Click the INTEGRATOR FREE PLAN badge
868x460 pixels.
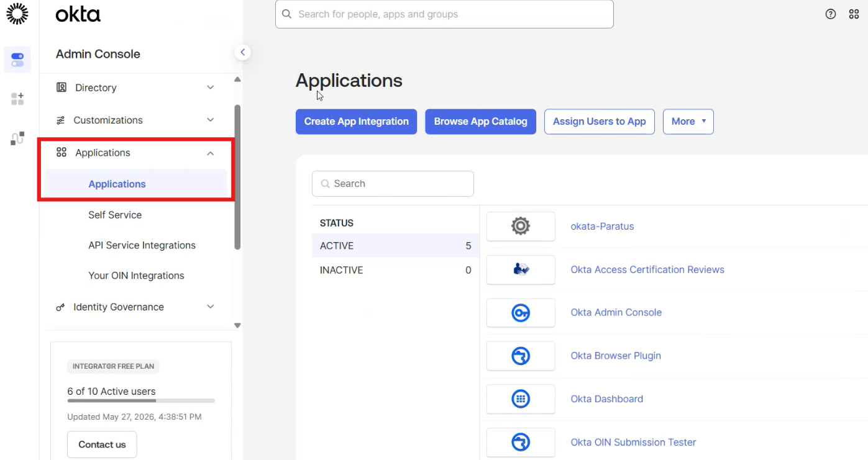[x=113, y=366]
